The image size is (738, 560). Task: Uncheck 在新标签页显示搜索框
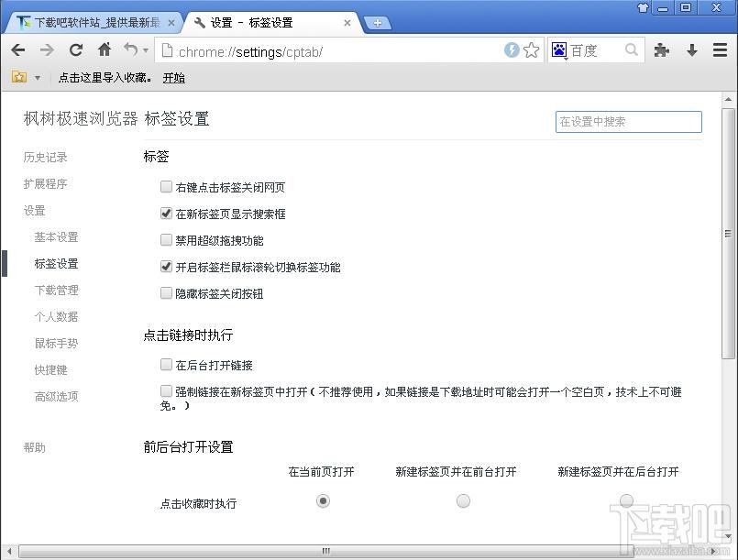(166, 214)
